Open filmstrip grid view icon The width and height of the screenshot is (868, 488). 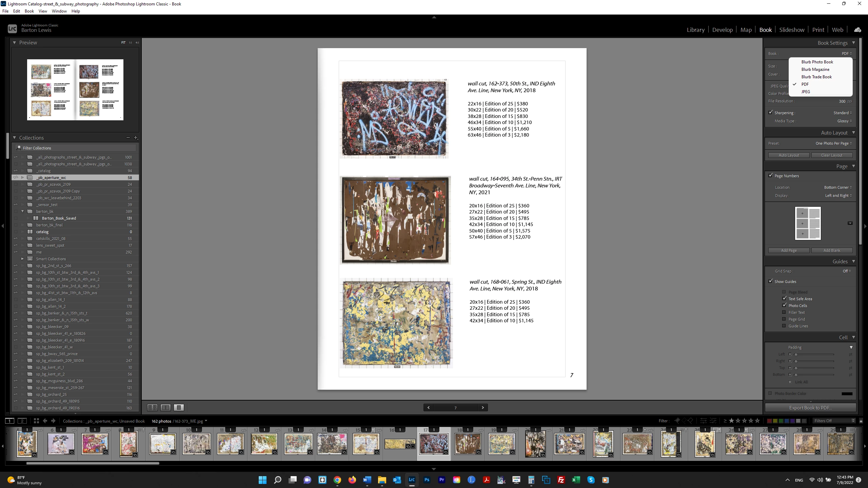click(36, 421)
